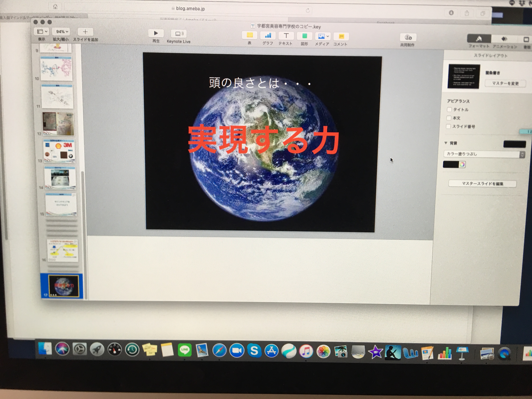Open Zoom app from the Dock
Image resolution: width=532 pixels, height=399 pixels.
click(x=237, y=351)
